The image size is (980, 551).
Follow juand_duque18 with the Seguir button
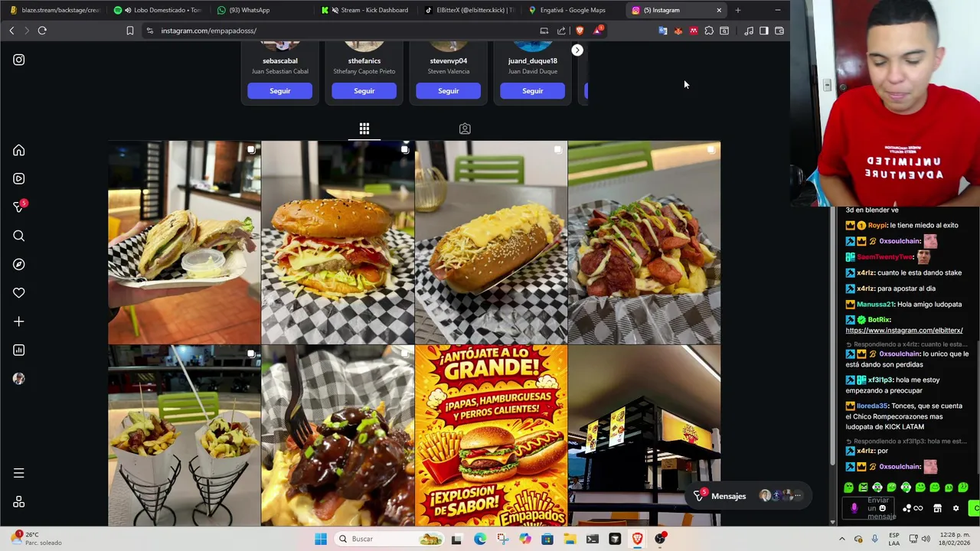tap(532, 91)
